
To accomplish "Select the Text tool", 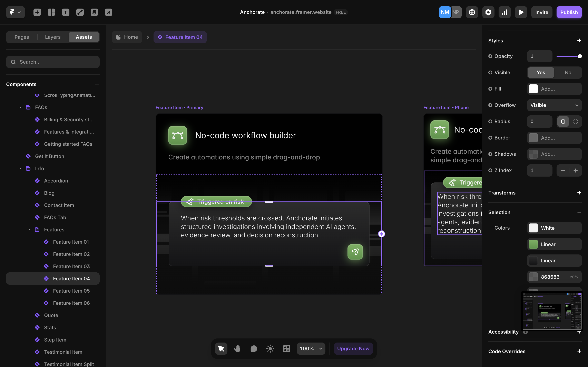I will point(66,12).
